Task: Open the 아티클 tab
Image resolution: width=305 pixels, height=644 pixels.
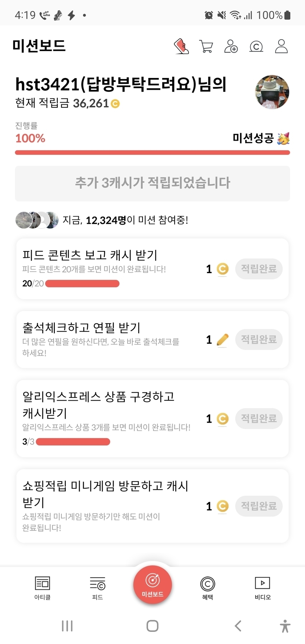Action: click(42, 587)
